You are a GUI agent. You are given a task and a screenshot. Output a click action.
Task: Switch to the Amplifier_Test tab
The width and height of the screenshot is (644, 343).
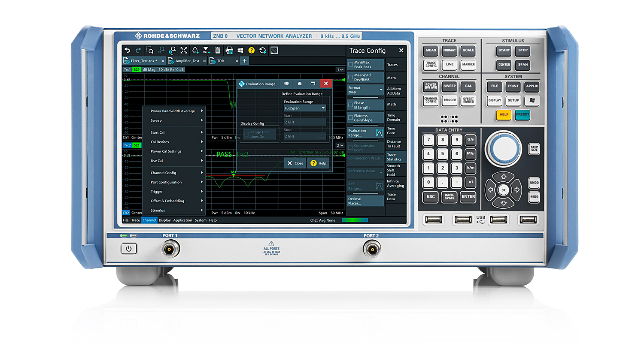click(187, 61)
